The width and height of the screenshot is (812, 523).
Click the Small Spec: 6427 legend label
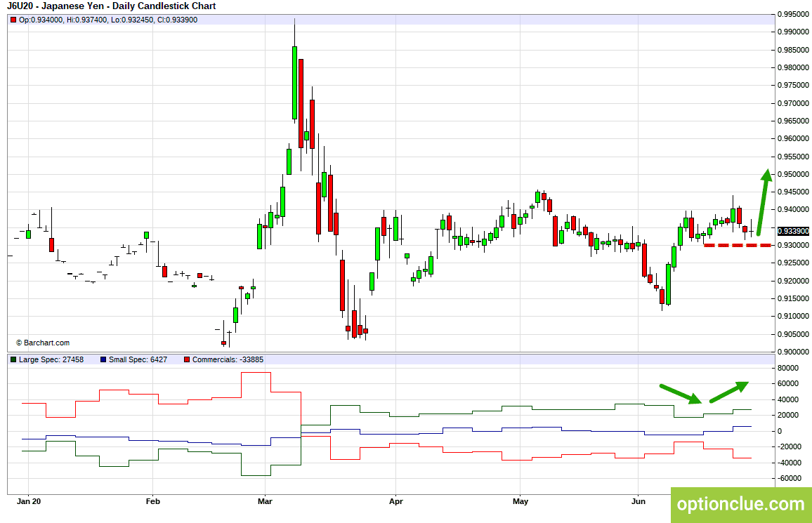[x=138, y=359]
